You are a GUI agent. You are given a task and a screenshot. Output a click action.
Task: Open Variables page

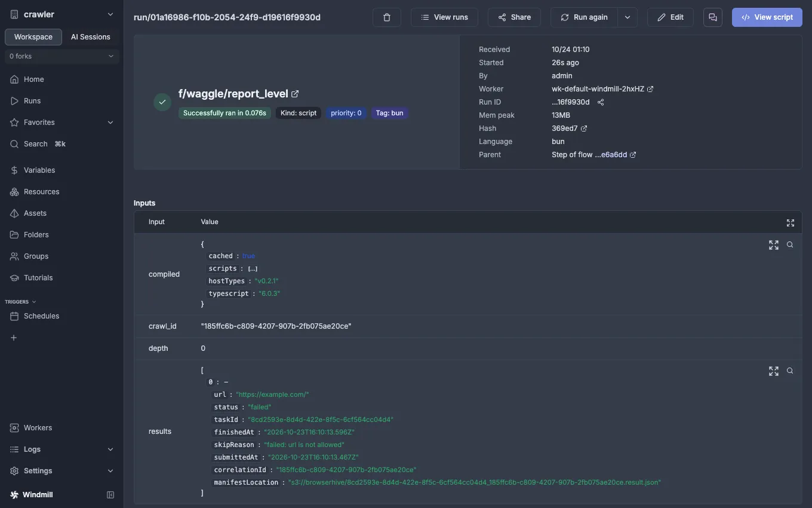click(x=62, y=170)
